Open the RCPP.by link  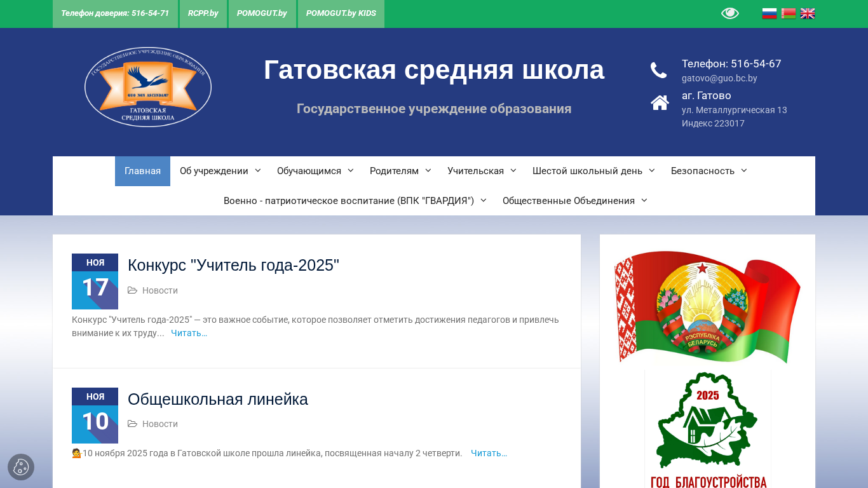[203, 13]
